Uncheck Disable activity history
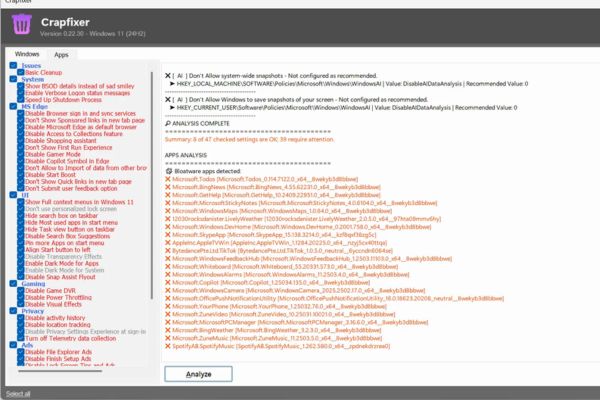This screenshot has width=600, height=400. coord(21,318)
